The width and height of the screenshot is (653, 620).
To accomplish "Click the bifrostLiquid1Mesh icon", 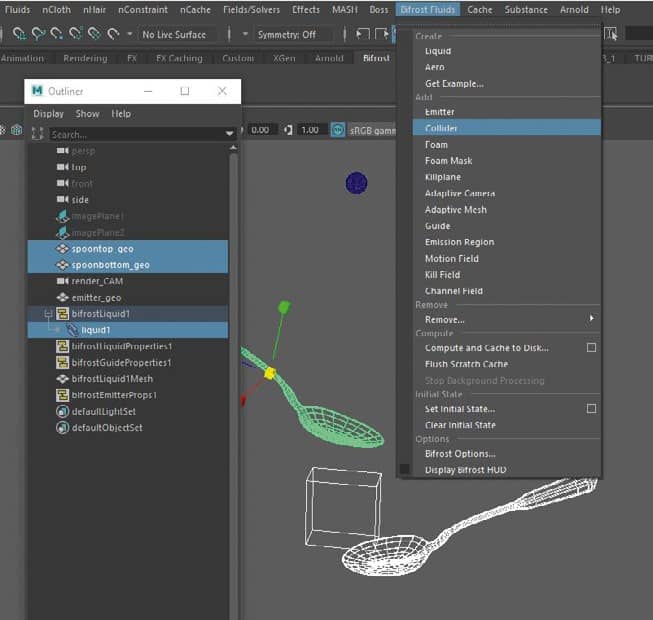I will [62, 379].
